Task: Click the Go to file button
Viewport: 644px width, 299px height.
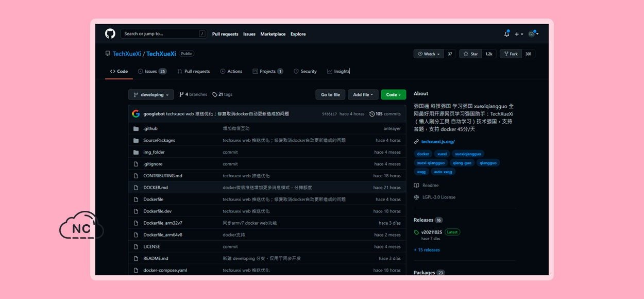Action: [330, 95]
